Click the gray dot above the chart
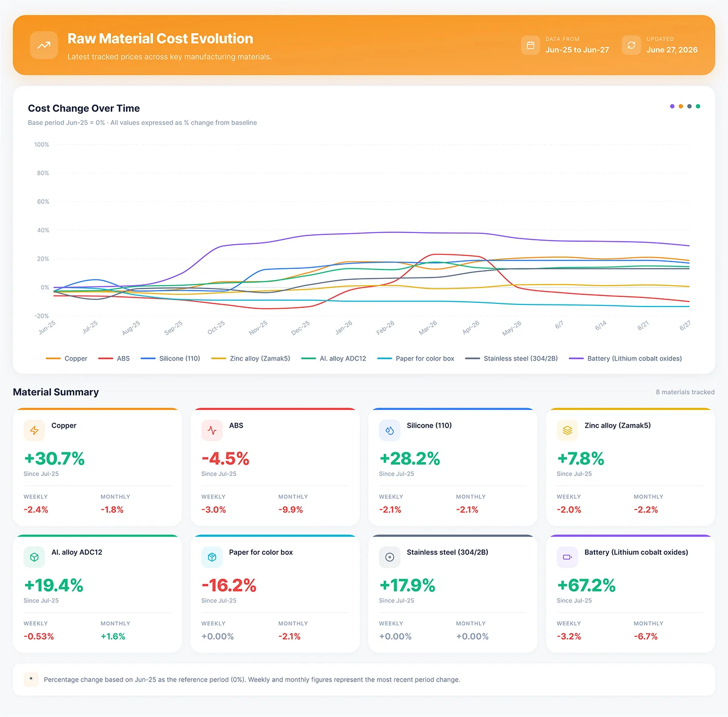Screen dimensions: 728x717 [690, 106]
